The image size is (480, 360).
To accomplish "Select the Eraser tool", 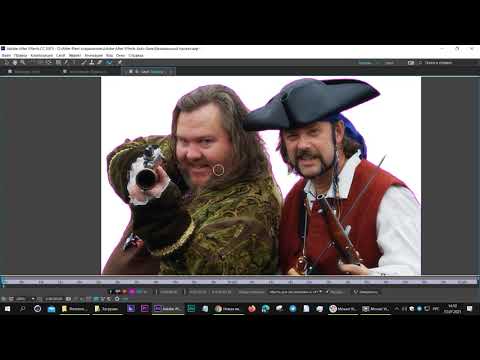I will click(x=99, y=62).
